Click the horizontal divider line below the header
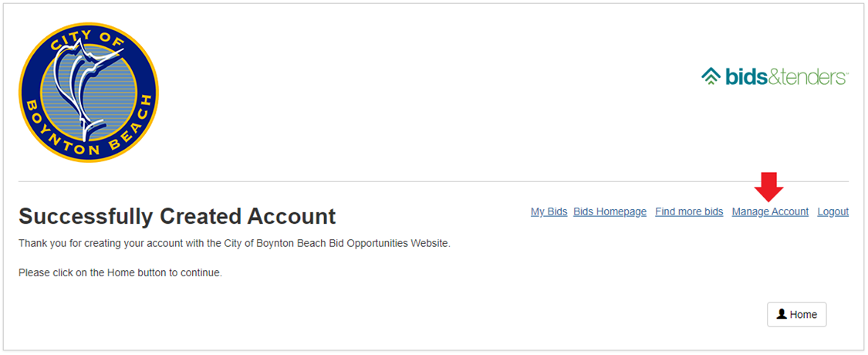Image resolution: width=868 pixels, height=355 pixels. (434, 181)
